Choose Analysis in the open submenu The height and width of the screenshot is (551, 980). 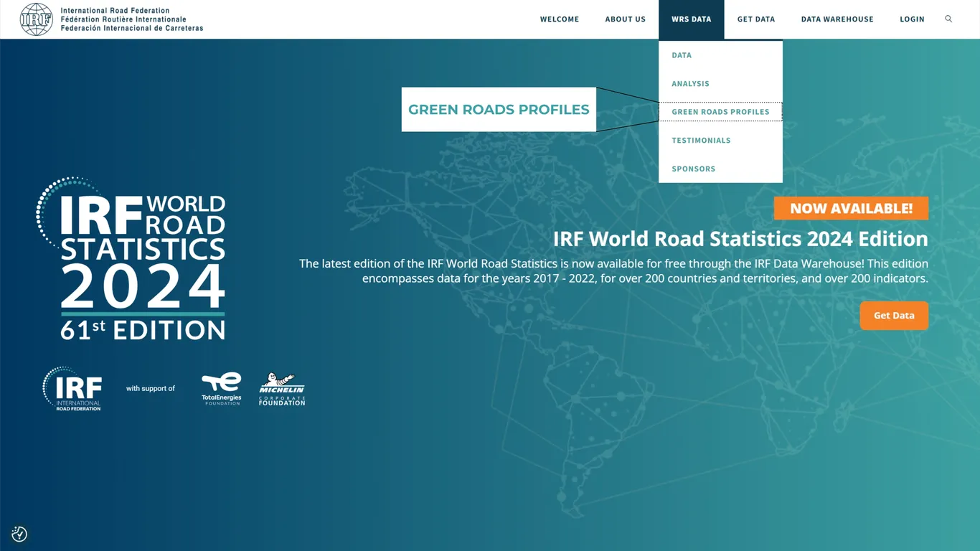(690, 83)
